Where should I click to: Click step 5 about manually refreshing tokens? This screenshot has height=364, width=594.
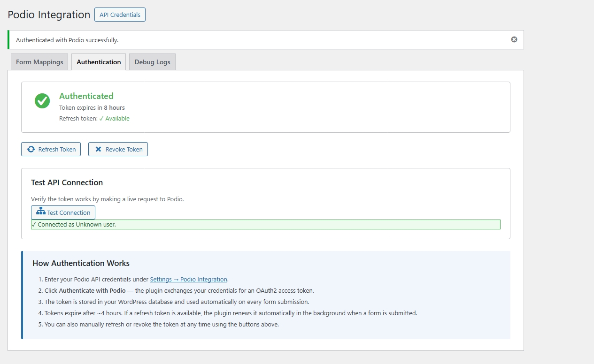[x=162, y=324]
